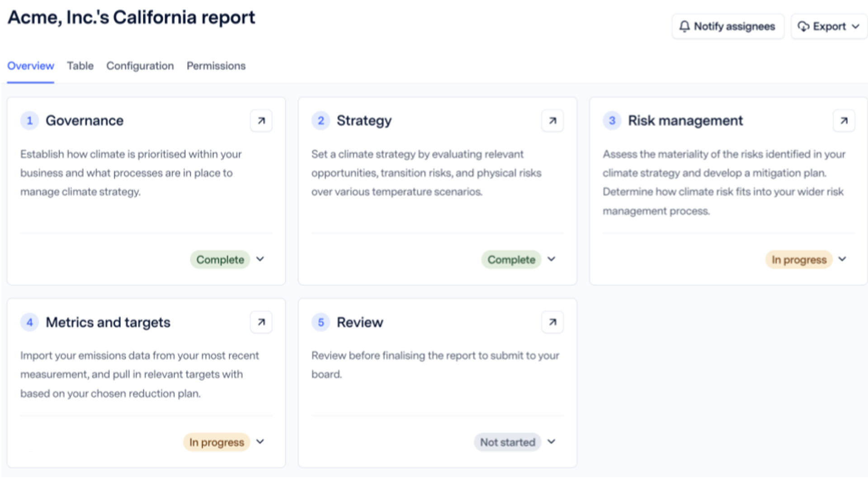This screenshot has width=868, height=488.
Task: Select the Review card title
Action: 360,322
